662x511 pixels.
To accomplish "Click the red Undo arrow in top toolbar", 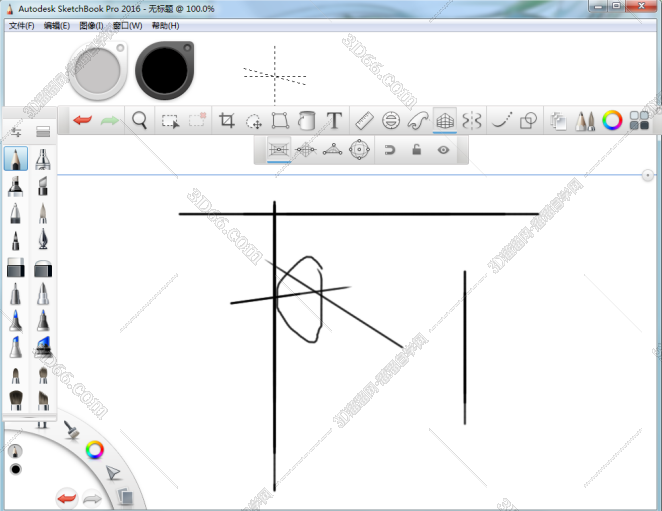I will point(82,121).
